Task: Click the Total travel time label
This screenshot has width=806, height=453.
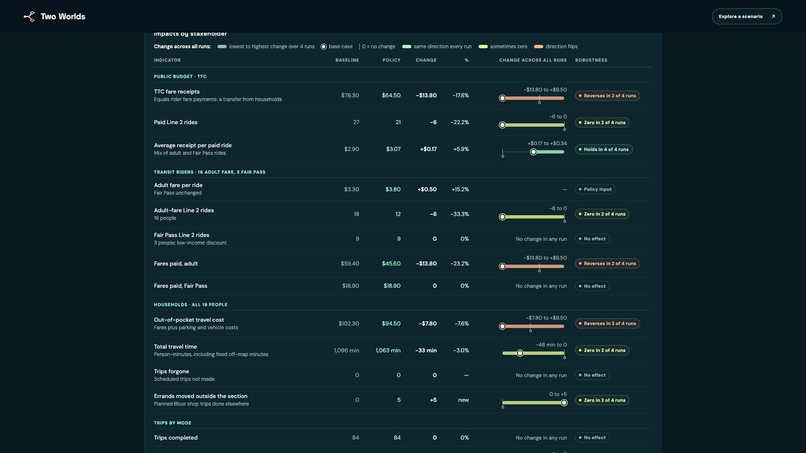Action: click(175, 347)
